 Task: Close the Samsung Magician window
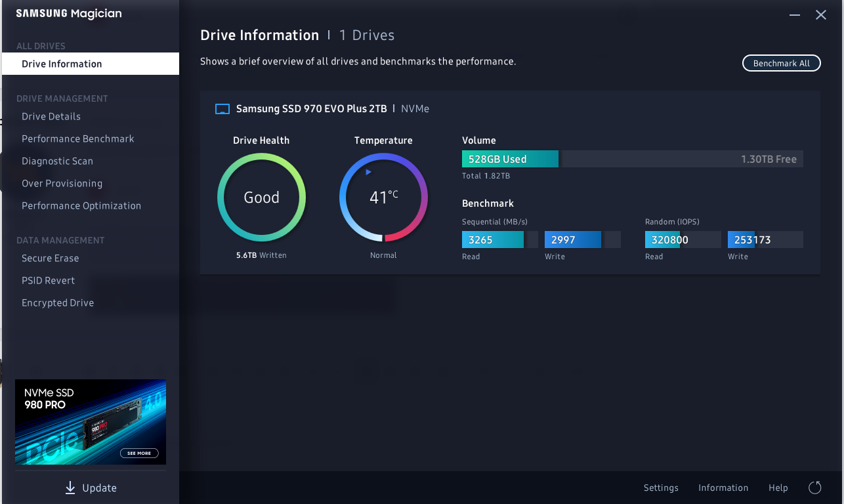click(821, 14)
